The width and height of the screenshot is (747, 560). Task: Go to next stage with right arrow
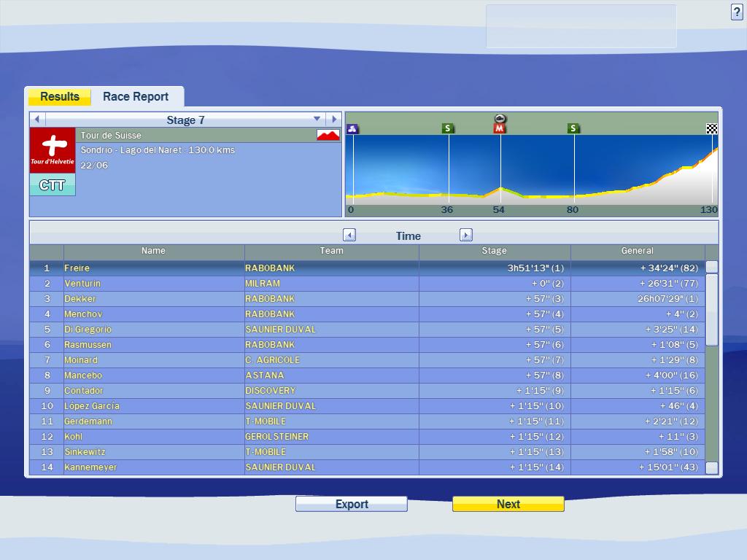point(333,119)
